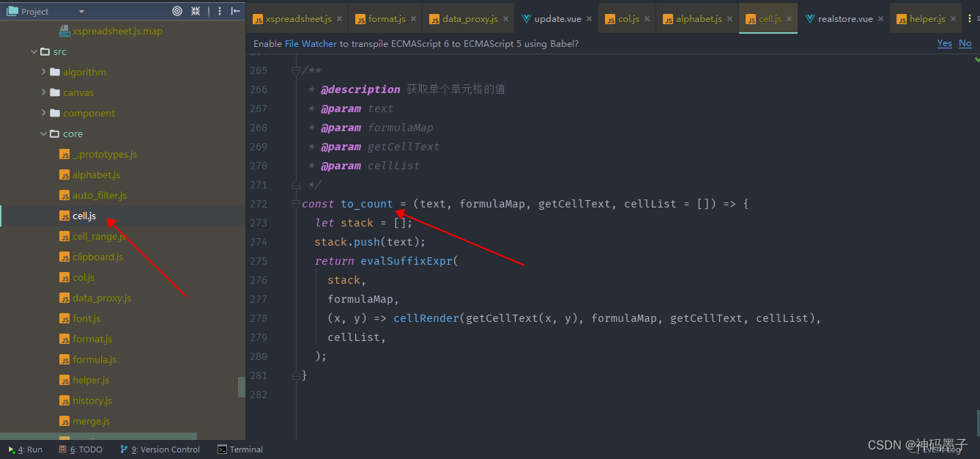Select clipboard.js in project tree
The width and height of the screenshot is (980, 459).
pos(91,257)
